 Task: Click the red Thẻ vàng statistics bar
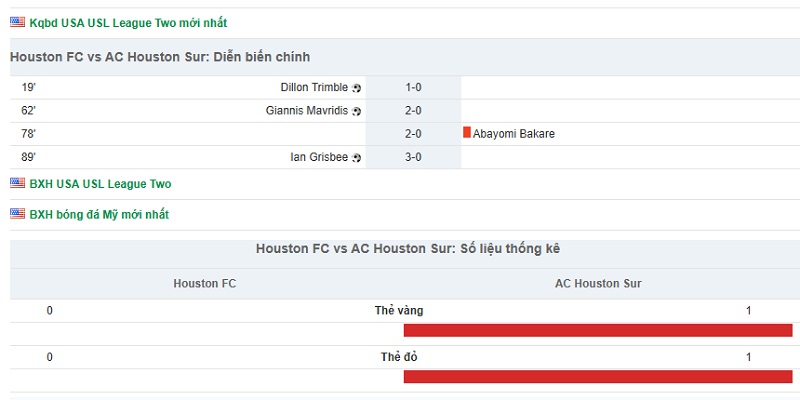598,330
